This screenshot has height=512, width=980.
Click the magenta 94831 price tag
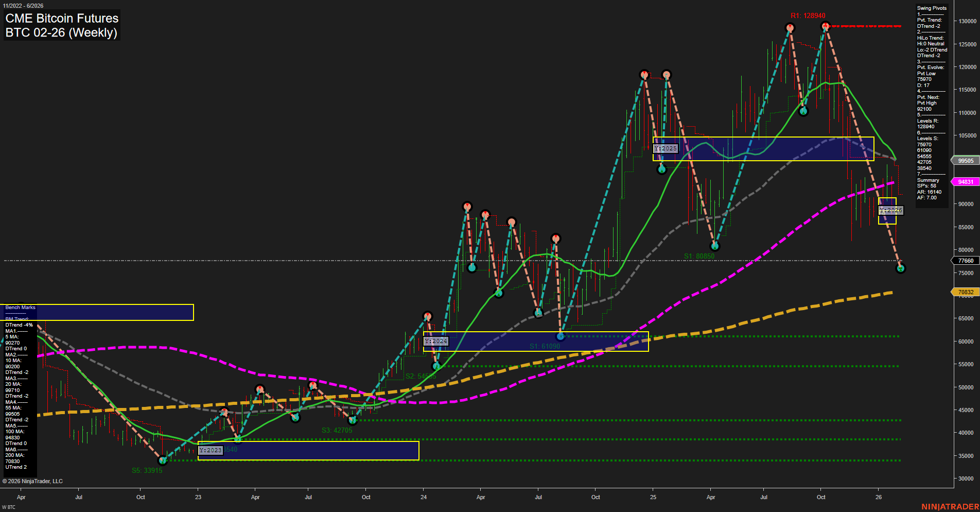pos(965,181)
